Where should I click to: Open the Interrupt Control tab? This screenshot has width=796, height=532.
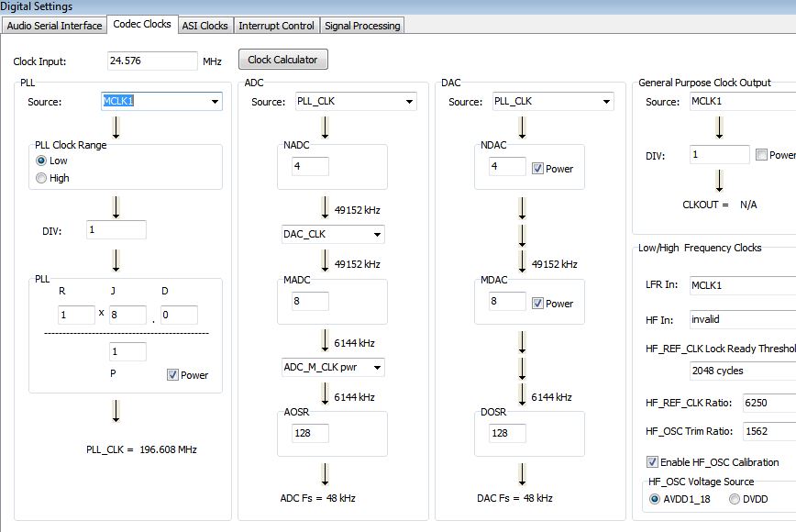276,26
